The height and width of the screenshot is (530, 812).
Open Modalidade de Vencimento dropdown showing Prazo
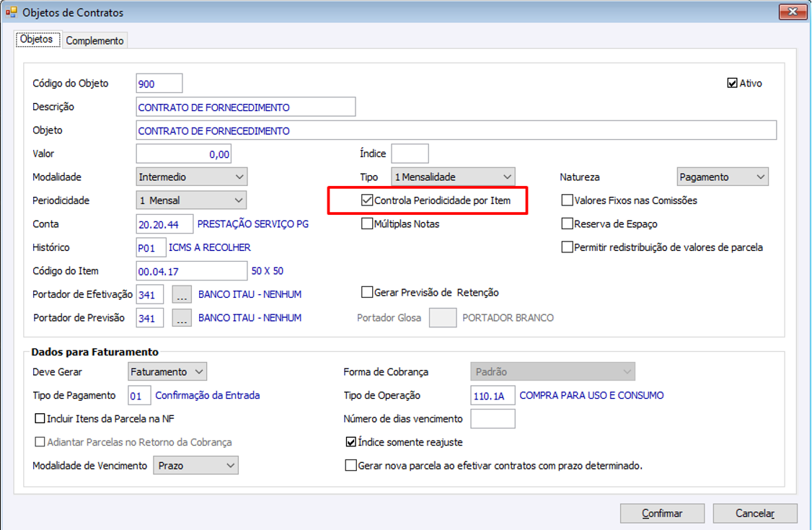(x=195, y=465)
